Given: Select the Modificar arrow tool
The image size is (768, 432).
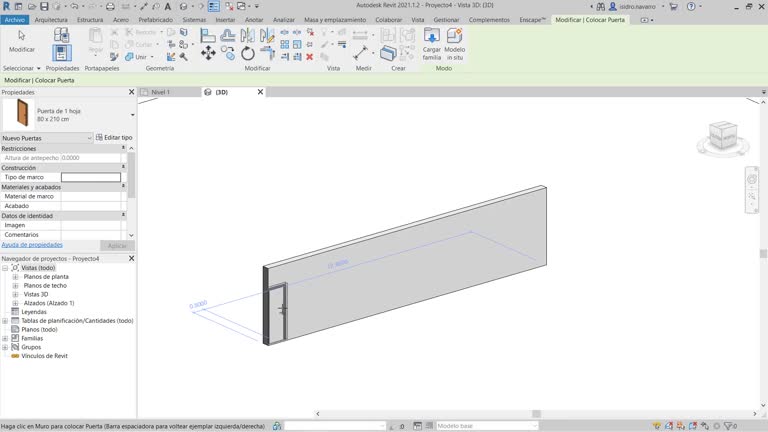Looking at the screenshot, I should point(21,38).
